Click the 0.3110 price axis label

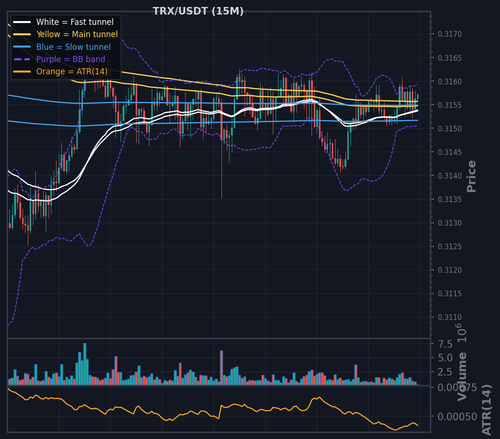point(450,317)
